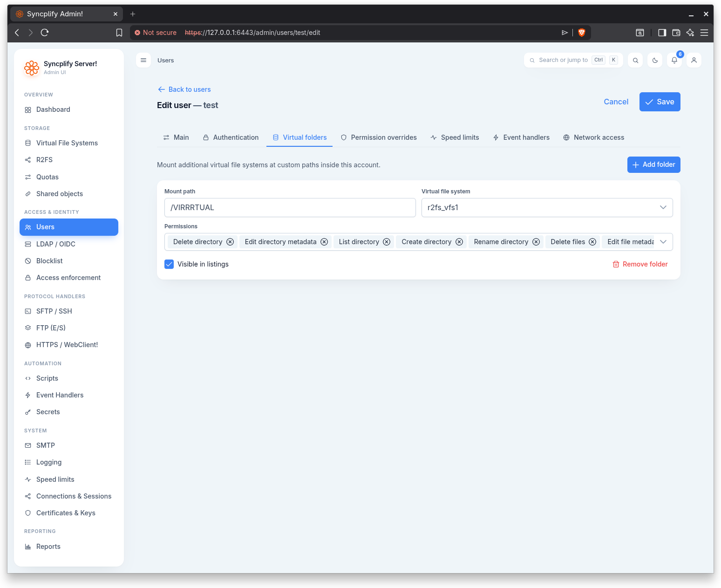
Task: Click the browser reload icon
Action: [45, 33]
